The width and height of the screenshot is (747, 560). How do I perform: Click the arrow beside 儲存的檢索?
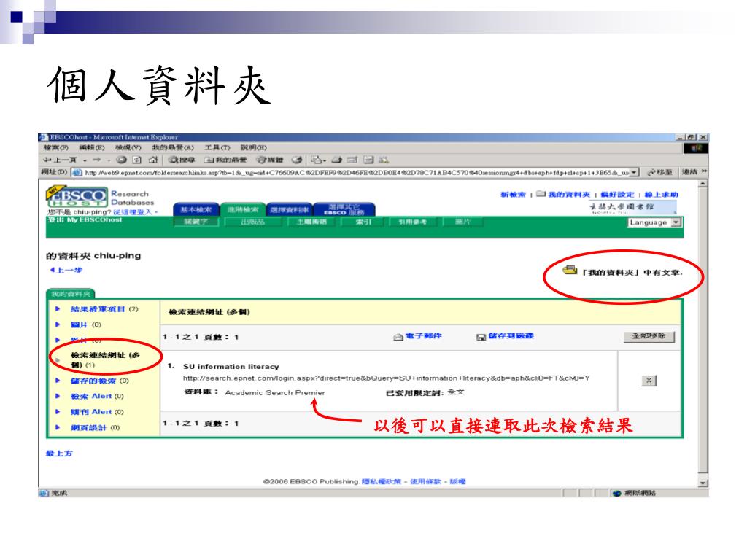(58, 381)
